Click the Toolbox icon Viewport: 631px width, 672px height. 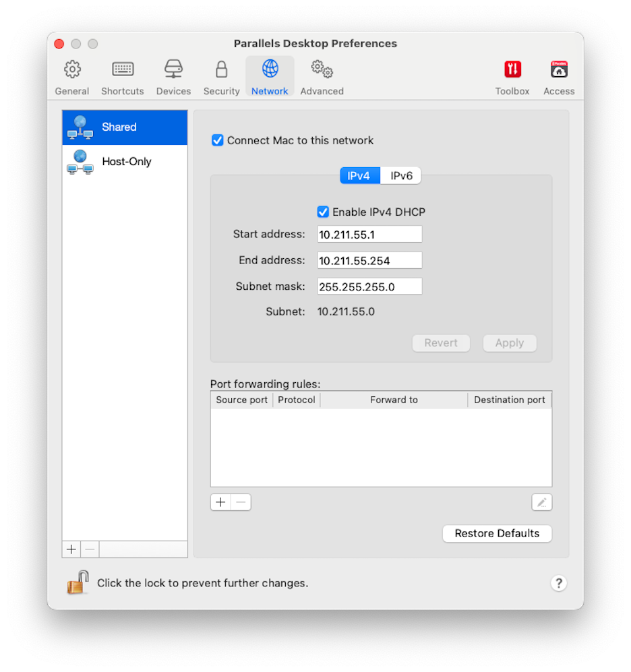coord(512,69)
